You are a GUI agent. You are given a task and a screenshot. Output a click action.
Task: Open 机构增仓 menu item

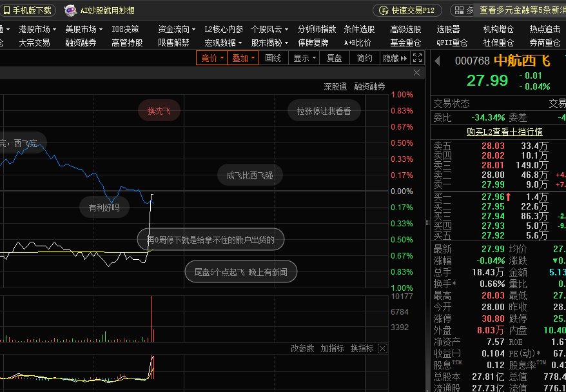point(498,29)
